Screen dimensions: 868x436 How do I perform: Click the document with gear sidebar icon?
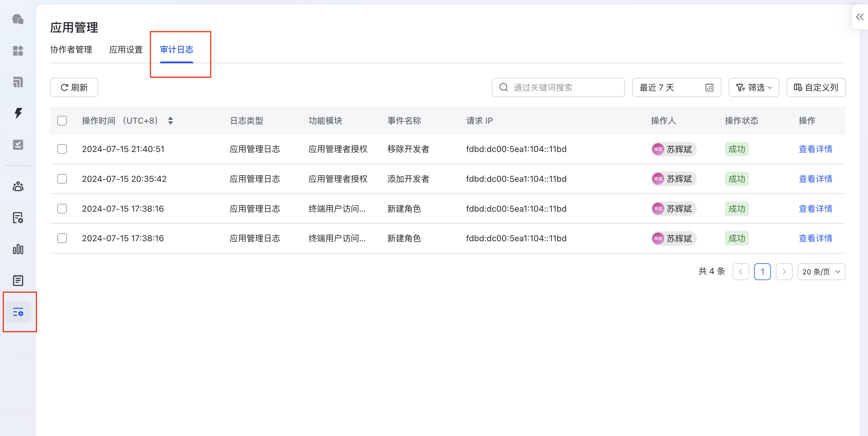pos(18,217)
